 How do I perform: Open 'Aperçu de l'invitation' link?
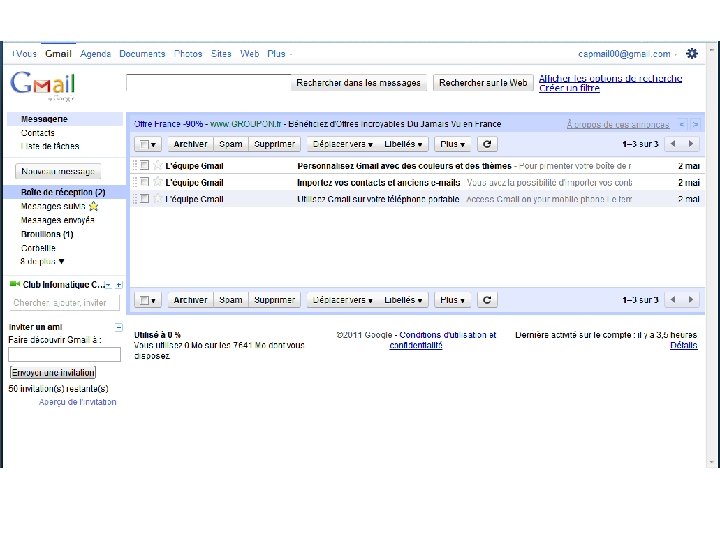pyautogui.click(x=77, y=402)
